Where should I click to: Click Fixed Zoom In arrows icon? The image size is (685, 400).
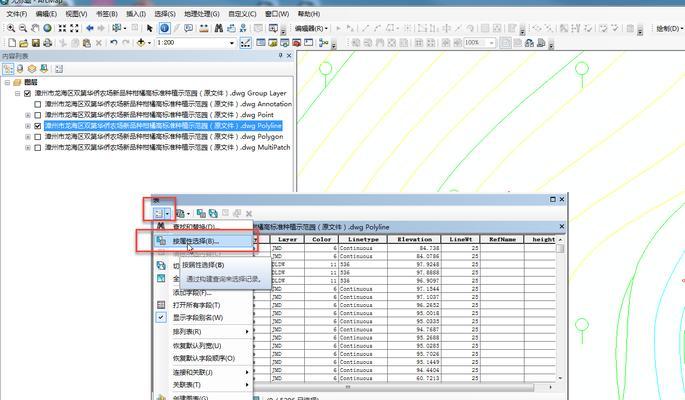(62, 28)
